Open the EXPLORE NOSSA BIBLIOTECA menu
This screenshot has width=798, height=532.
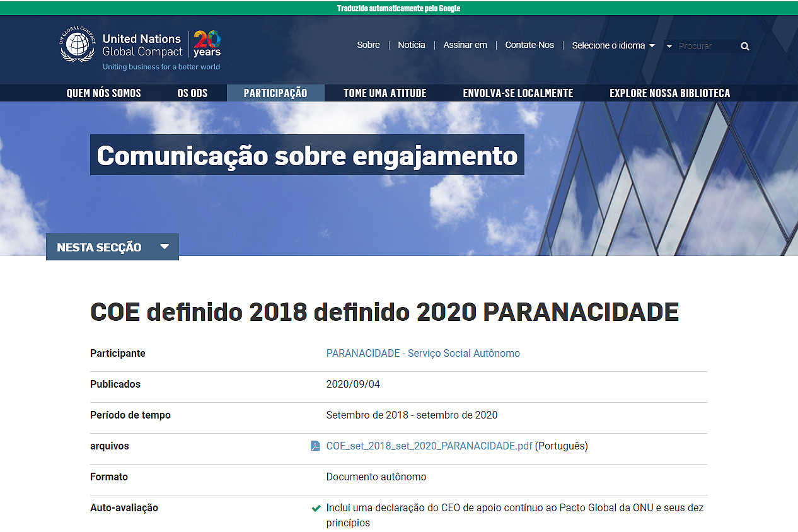pyautogui.click(x=670, y=93)
